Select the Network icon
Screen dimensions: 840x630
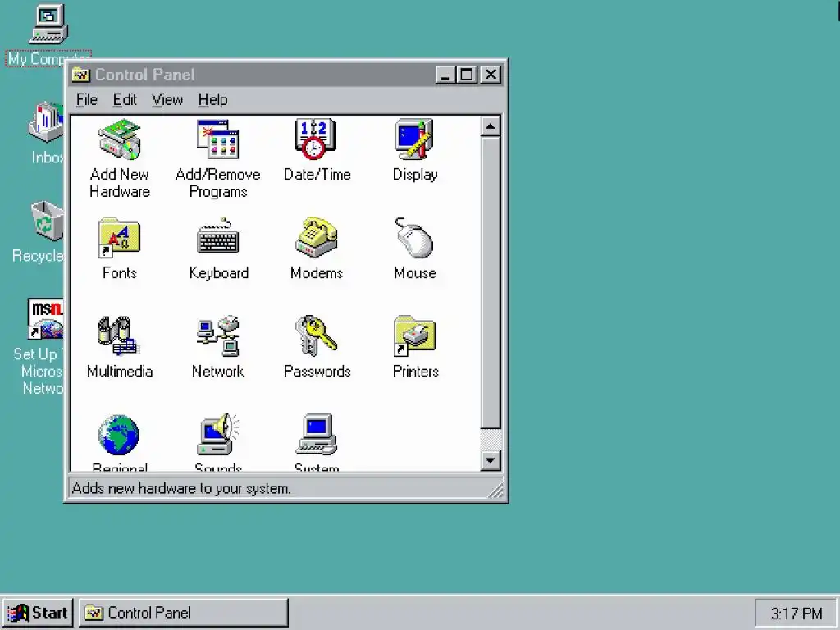218,336
